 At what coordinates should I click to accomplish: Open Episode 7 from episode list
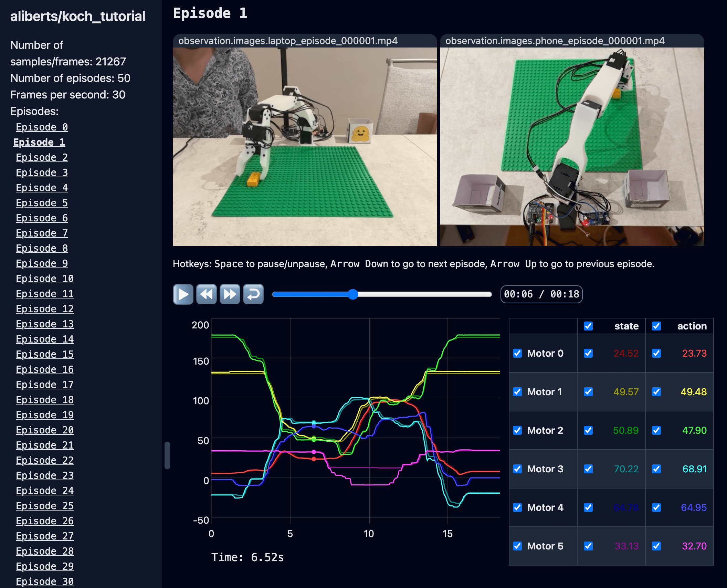42,233
